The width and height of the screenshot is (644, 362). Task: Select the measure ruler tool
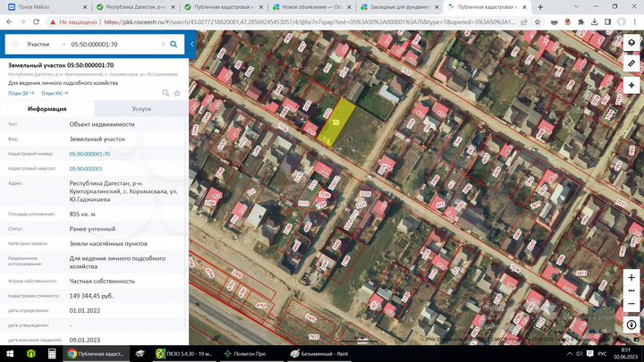631,63
